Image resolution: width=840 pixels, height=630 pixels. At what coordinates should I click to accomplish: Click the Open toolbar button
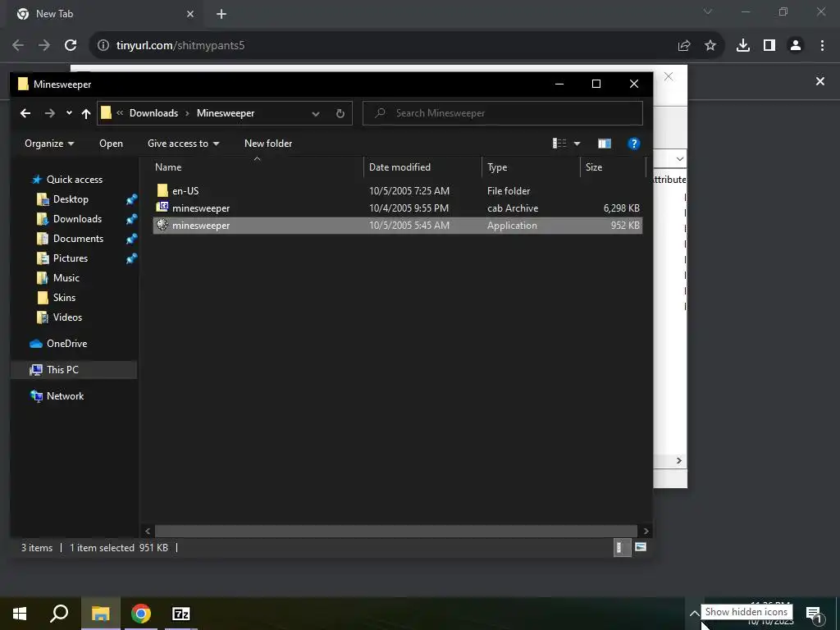(111, 144)
